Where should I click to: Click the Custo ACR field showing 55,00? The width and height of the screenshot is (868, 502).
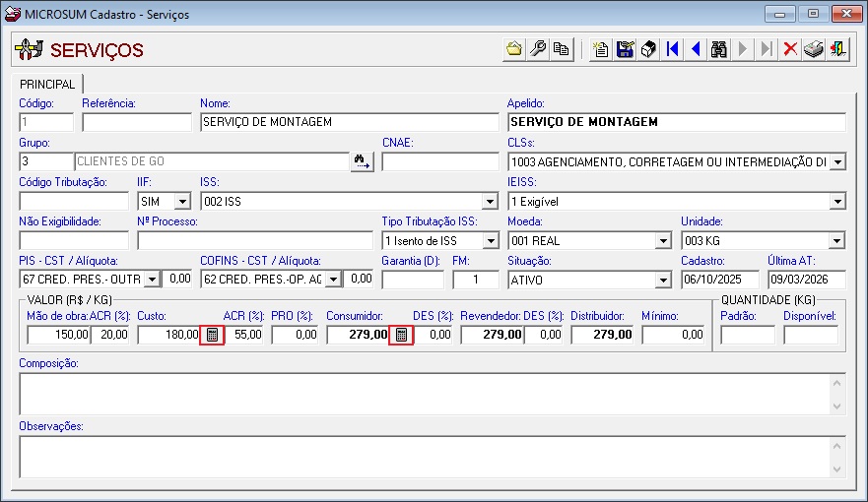tap(244, 335)
